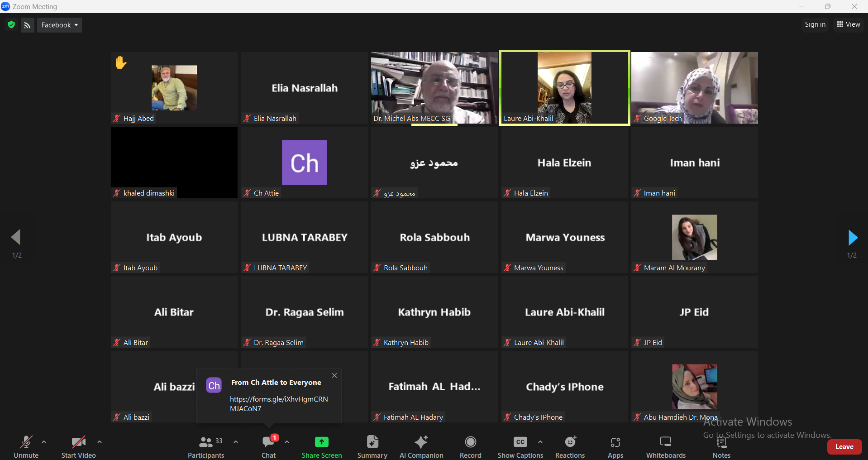
Task: Click the Hala Elzein participant tile
Action: (565, 163)
